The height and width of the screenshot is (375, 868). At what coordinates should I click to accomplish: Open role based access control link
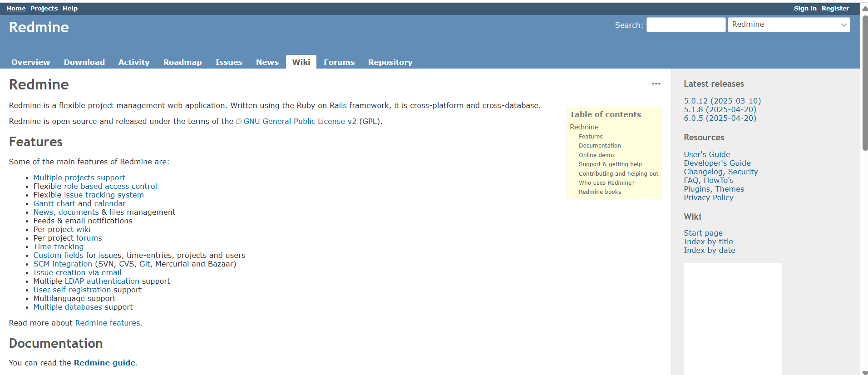[110, 186]
